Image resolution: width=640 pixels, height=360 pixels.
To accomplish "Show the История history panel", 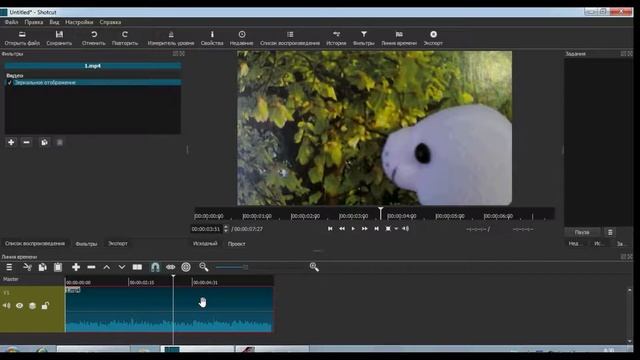I will pos(336,38).
